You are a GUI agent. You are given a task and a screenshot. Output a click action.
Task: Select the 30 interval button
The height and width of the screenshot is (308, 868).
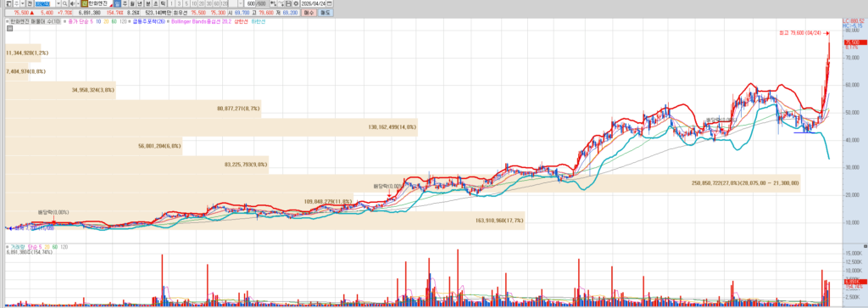[209, 3]
